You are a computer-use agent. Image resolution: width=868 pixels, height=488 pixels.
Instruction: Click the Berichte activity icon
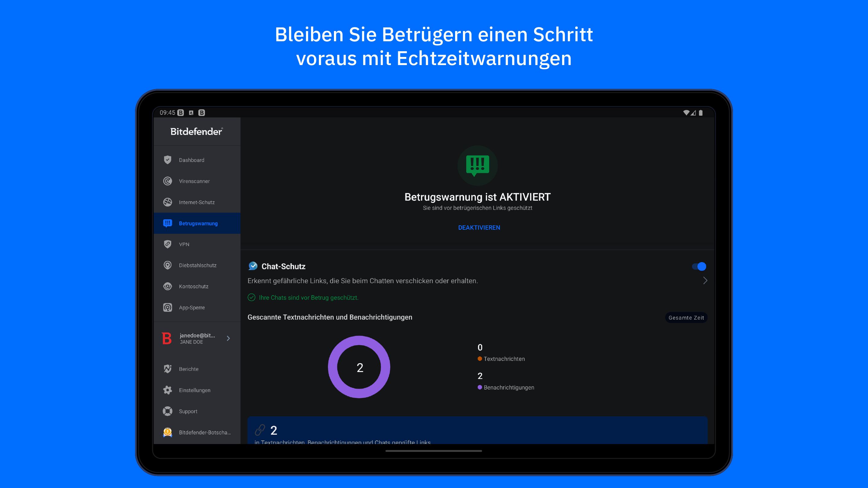click(168, 369)
